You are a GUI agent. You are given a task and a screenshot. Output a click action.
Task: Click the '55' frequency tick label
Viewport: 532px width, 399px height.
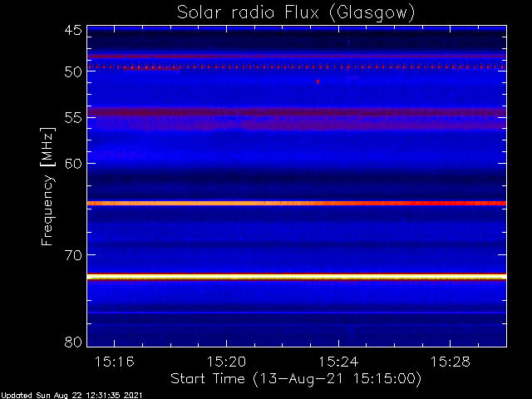point(73,118)
